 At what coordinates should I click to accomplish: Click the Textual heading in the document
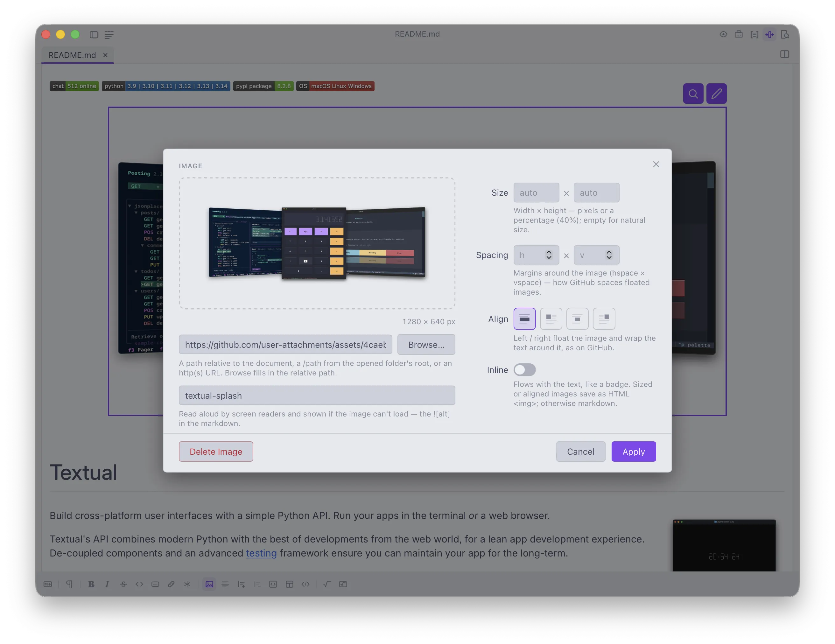pyautogui.click(x=83, y=472)
